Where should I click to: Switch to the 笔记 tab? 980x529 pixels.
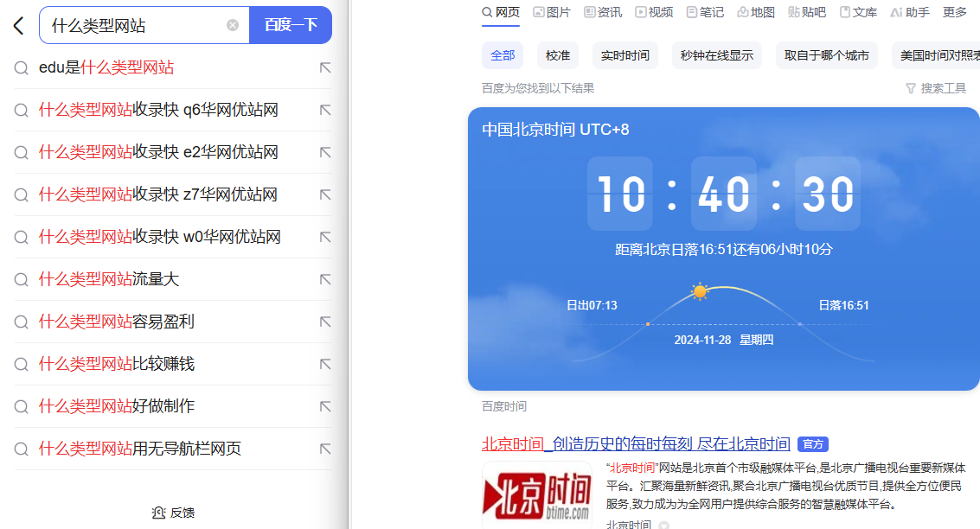click(705, 12)
